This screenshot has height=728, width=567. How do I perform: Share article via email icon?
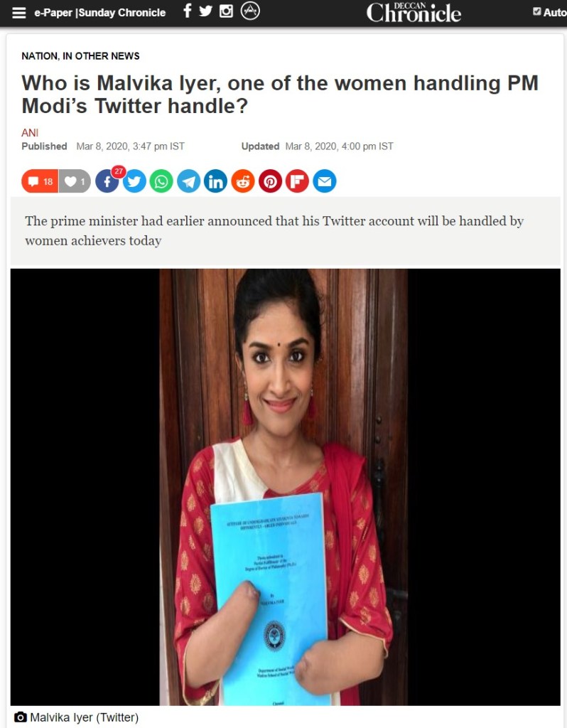tap(325, 181)
